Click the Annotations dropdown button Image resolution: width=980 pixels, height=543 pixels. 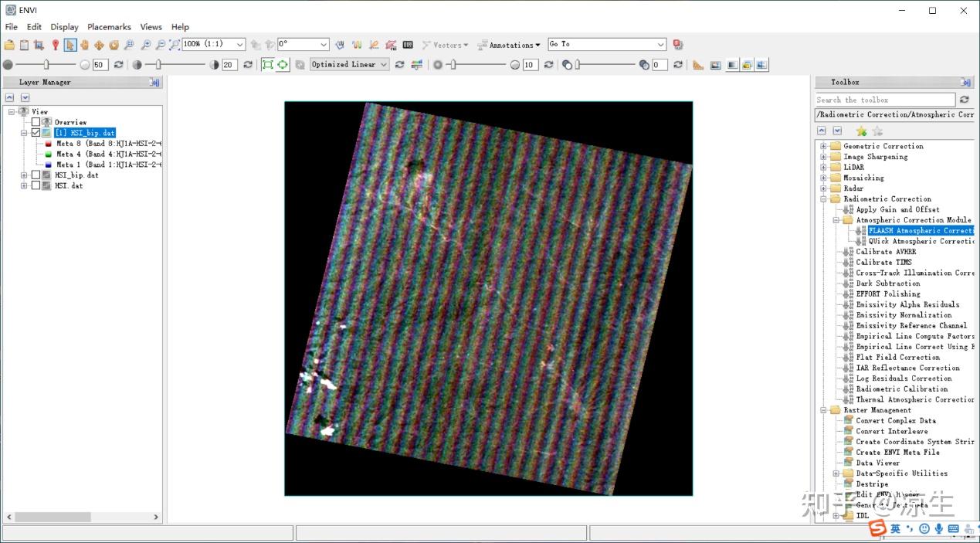pos(509,45)
